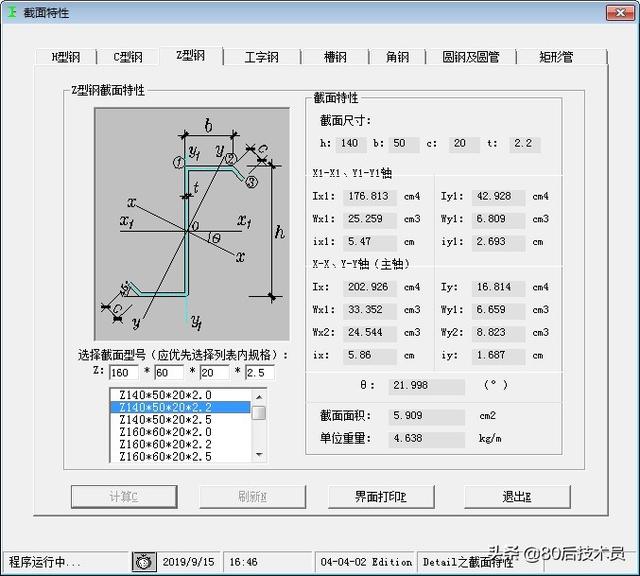Edit the Z height field showing 160
The image size is (640, 576).
point(124,372)
